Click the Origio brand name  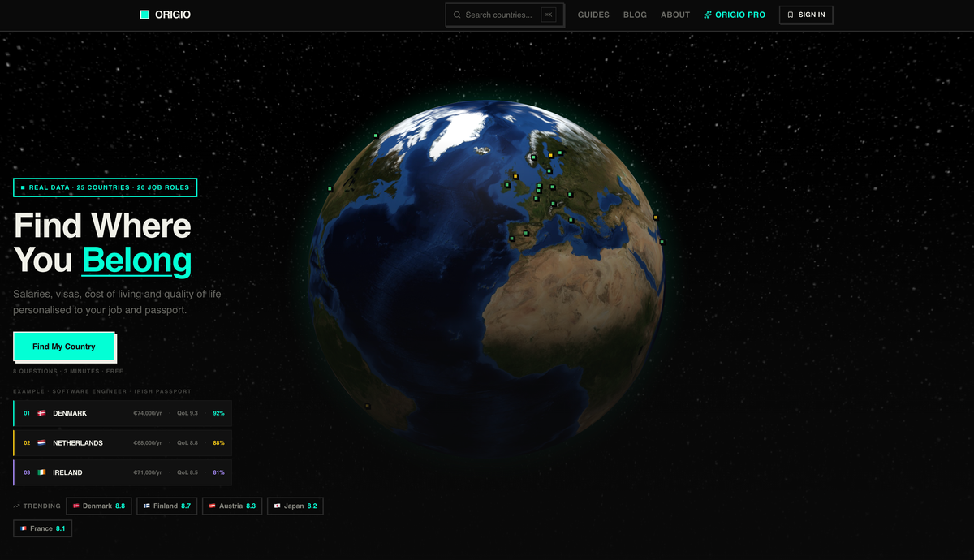tap(173, 15)
